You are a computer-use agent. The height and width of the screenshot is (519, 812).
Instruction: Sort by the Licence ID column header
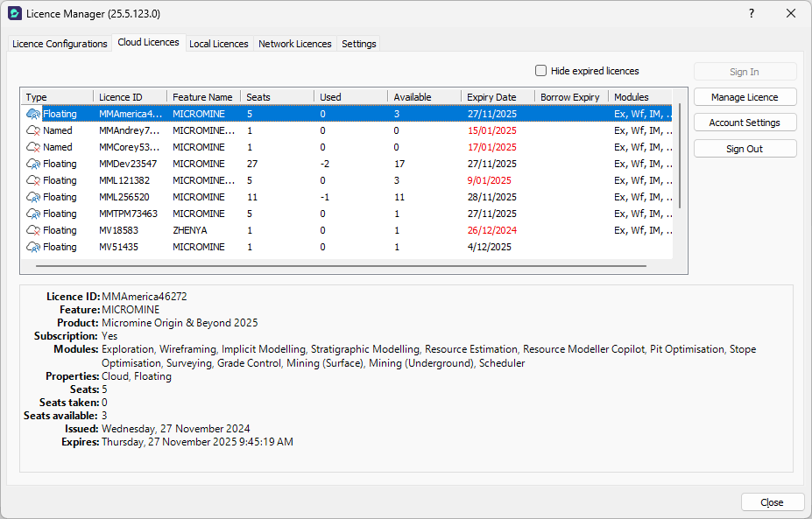coord(130,97)
